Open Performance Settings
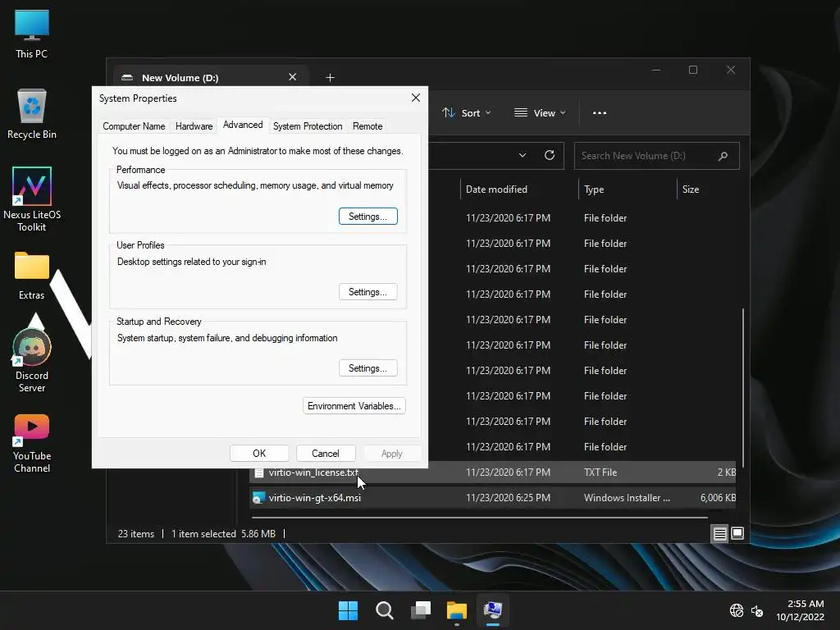 click(x=368, y=217)
